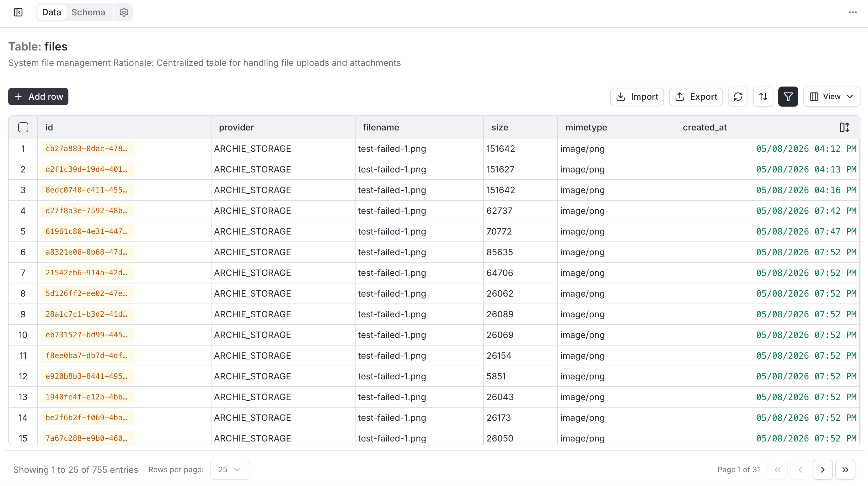Click provider cell in row 1
Screen dimensions: 868x486
coord(283,149)
